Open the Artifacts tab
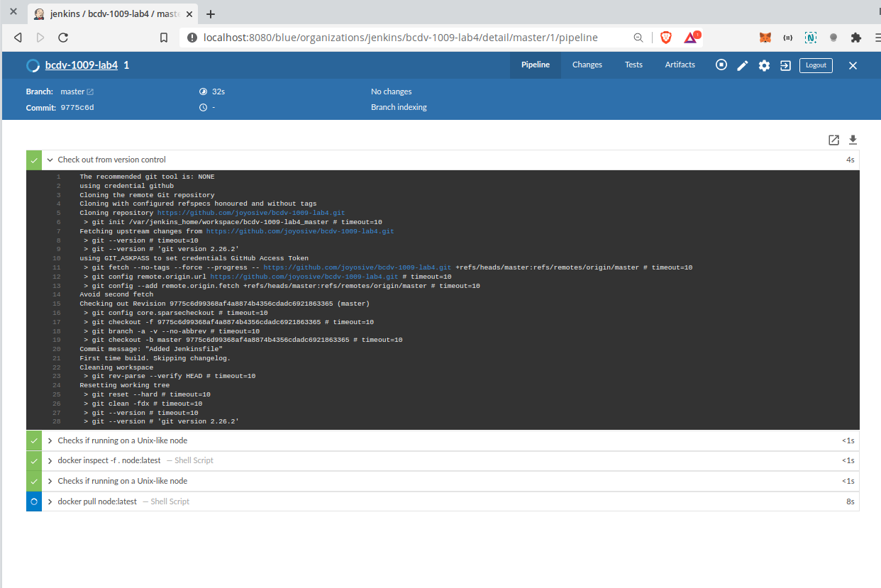Screen dimensions: 881x588 pyautogui.click(x=680, y=65)
